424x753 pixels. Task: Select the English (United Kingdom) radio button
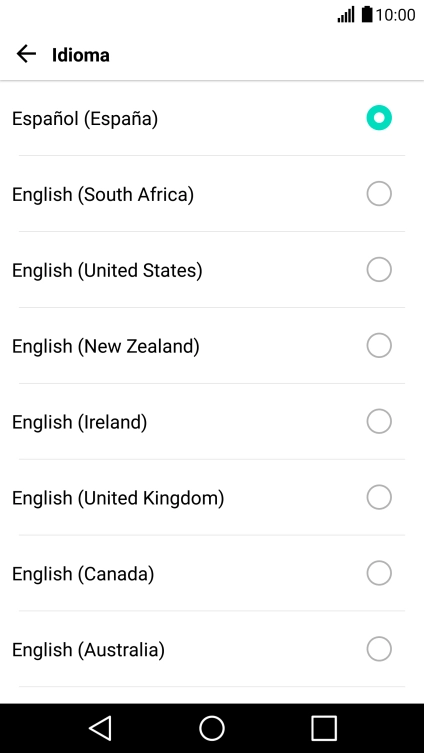tap(379, 497)
